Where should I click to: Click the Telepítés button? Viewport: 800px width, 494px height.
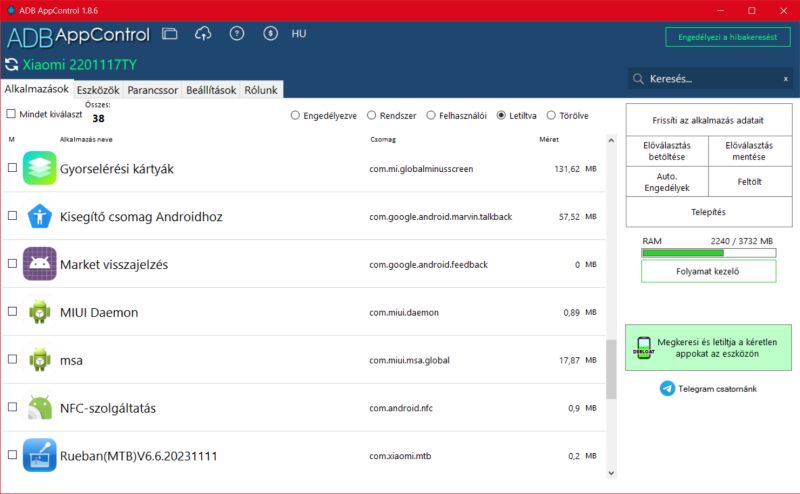point(708,212)
